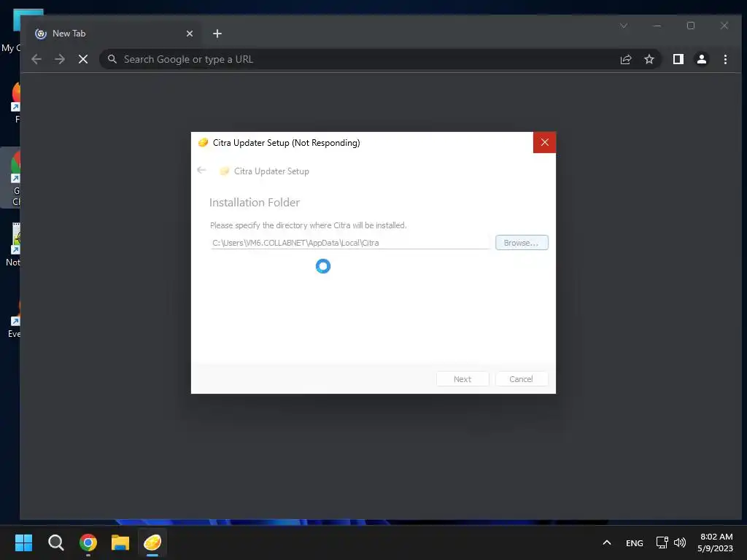Stop loading the page
The image size is (747, 560).
coord(83,59)
